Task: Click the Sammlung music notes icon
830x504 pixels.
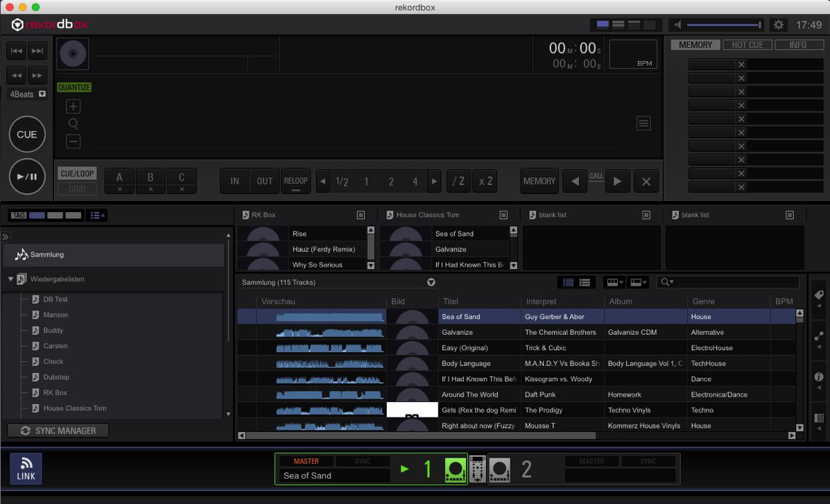Action: 21,255
